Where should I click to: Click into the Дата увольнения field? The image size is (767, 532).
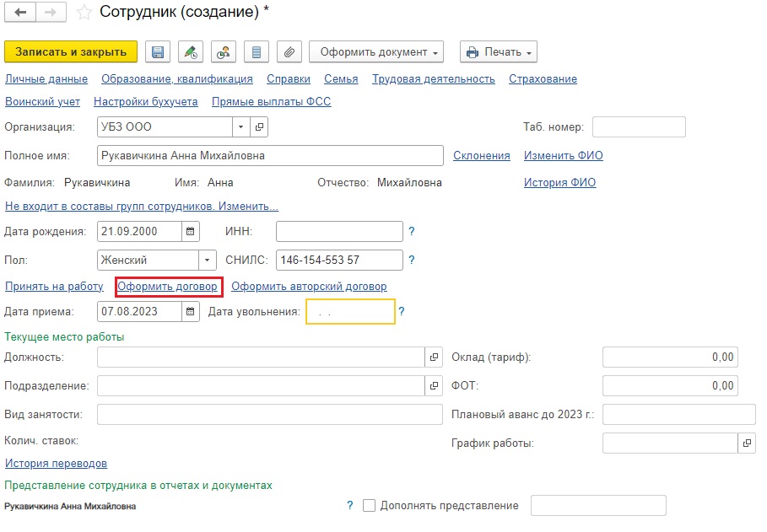pyautogui.click(x=350, y=311)
